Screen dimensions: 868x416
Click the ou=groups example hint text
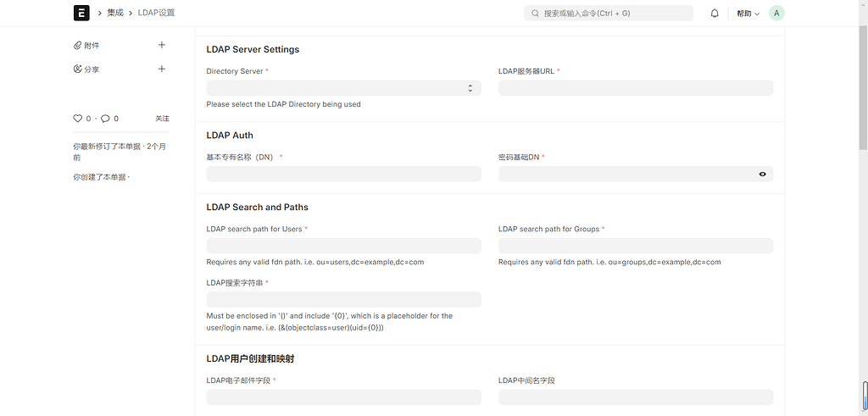(x=609, y=262)
